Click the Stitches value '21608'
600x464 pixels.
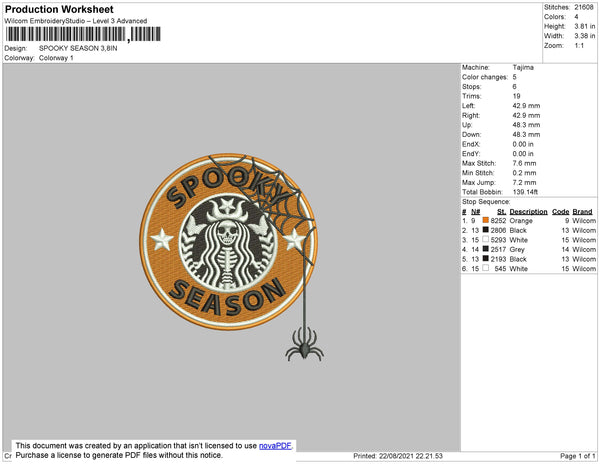584,7
